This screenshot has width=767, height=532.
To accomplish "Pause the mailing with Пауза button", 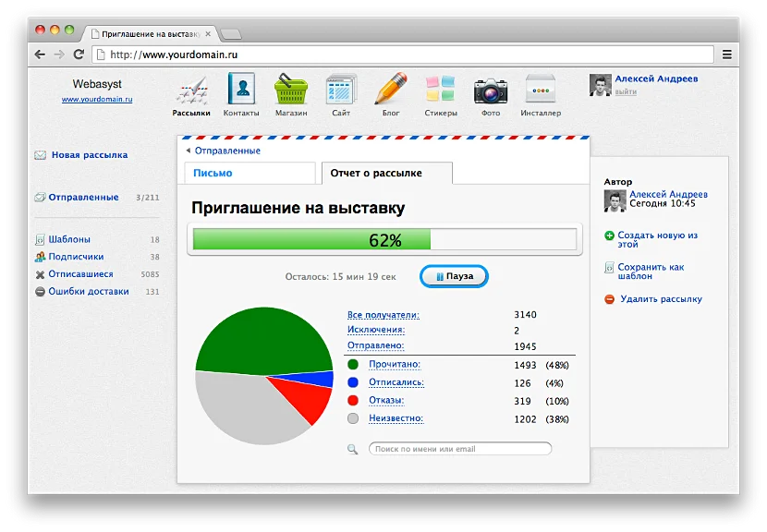I will point(454,276).
